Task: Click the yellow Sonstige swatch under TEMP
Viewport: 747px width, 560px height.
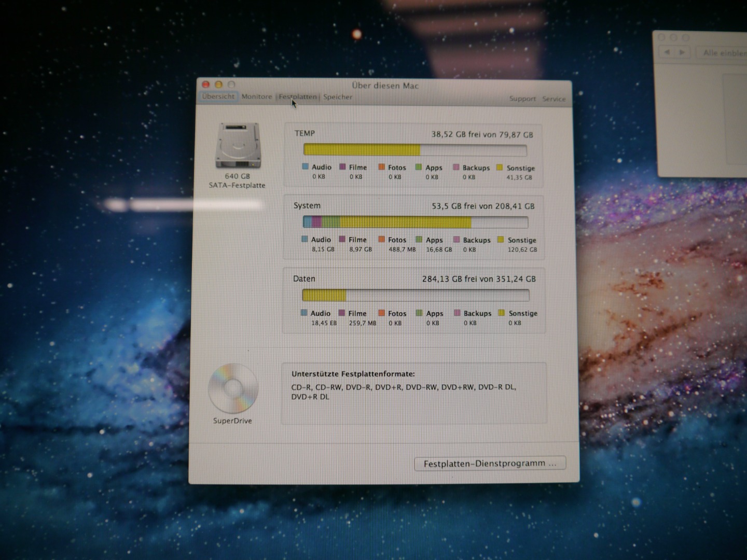Action: (500, 167)
